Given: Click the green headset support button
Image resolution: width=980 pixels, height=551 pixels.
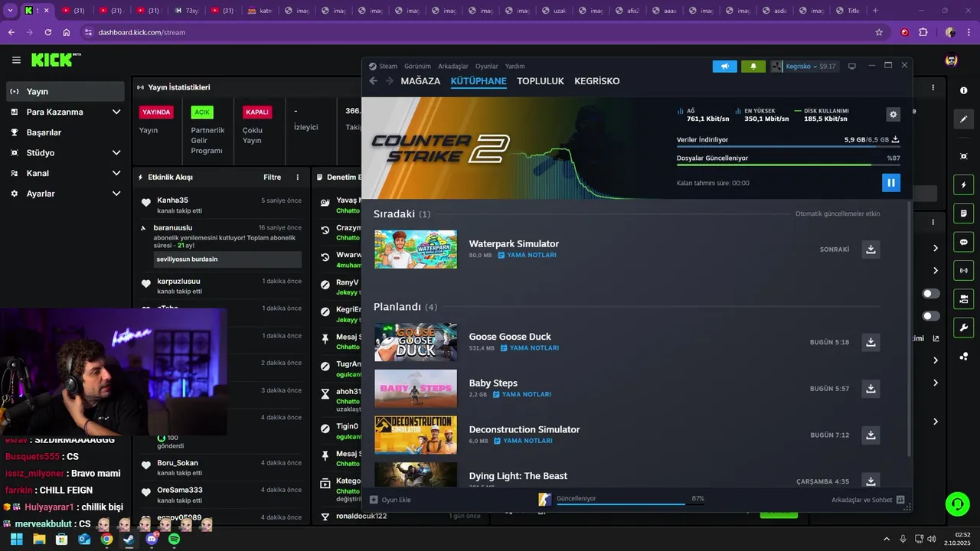Looking at the screenshot, I should coord(957,504).
